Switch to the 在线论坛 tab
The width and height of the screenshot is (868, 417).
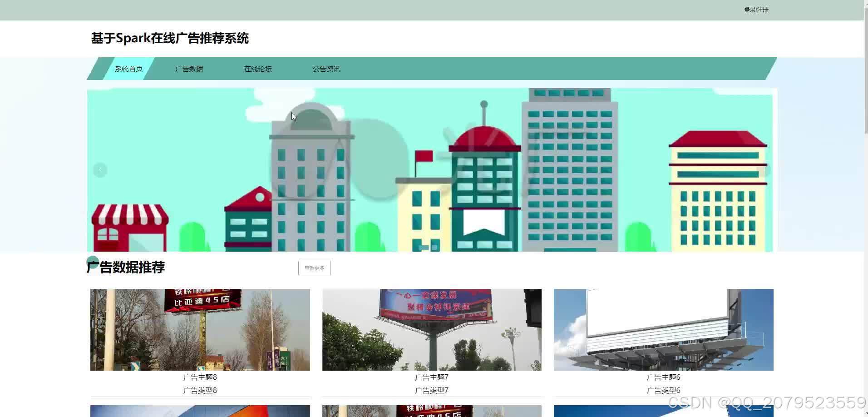click(x=257, y=69)
